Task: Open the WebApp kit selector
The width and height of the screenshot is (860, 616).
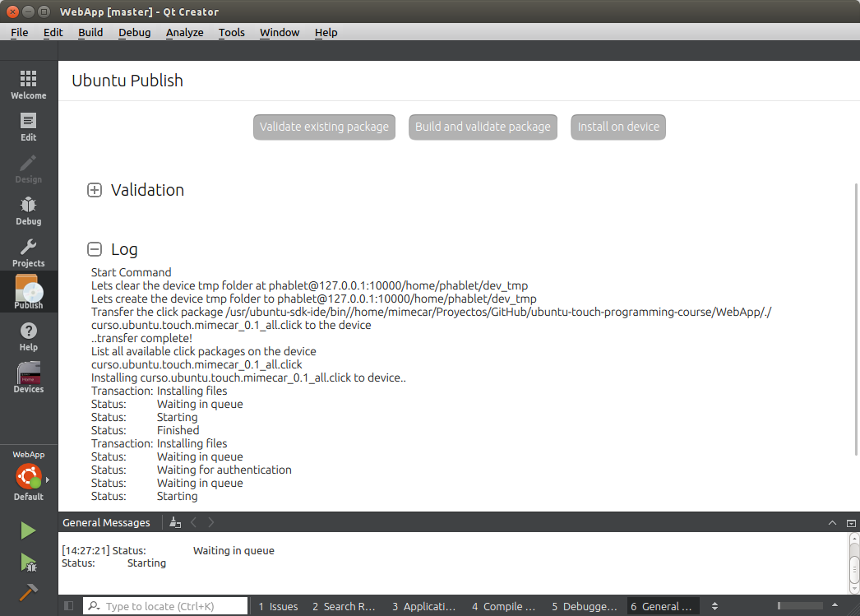Action: tap(29, 475)
